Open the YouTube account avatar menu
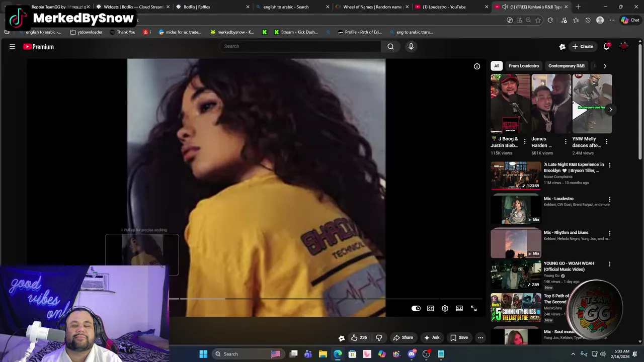The image size is (644, 362). coord(624,46)
